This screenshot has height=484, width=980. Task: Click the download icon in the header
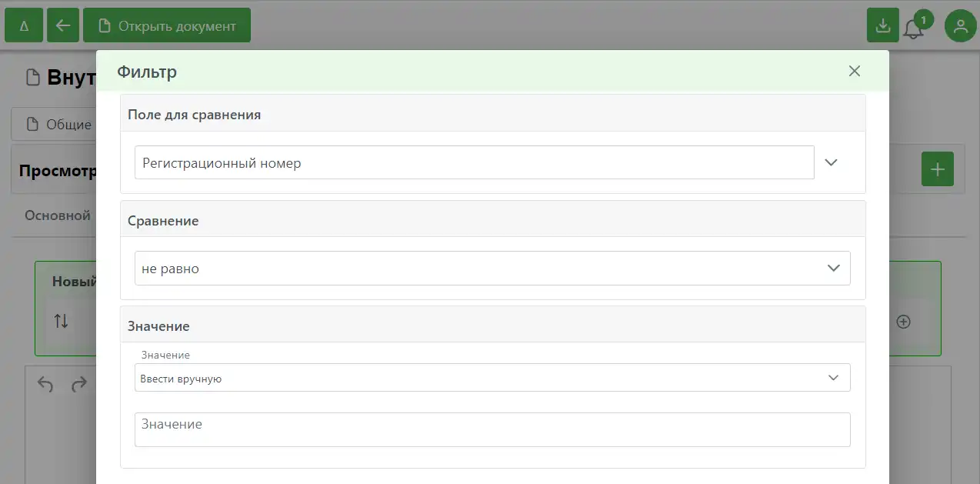click(883, 25)
